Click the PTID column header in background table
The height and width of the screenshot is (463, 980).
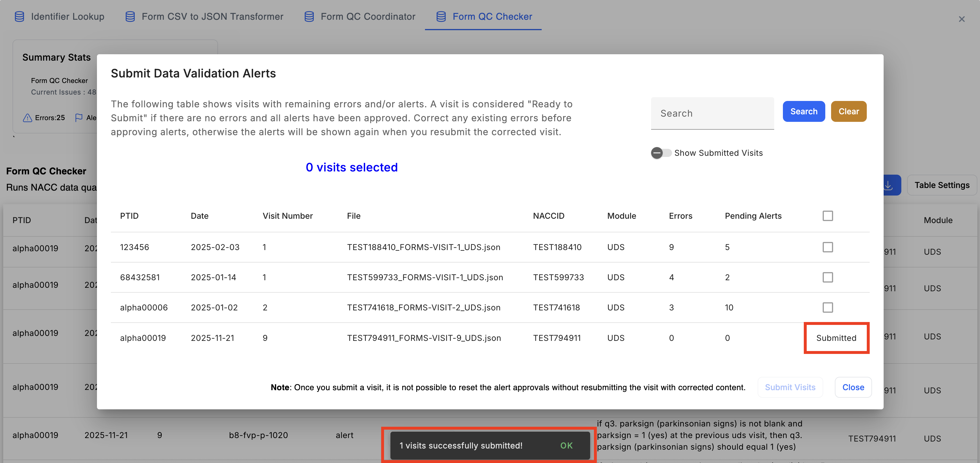pos(22,220)
